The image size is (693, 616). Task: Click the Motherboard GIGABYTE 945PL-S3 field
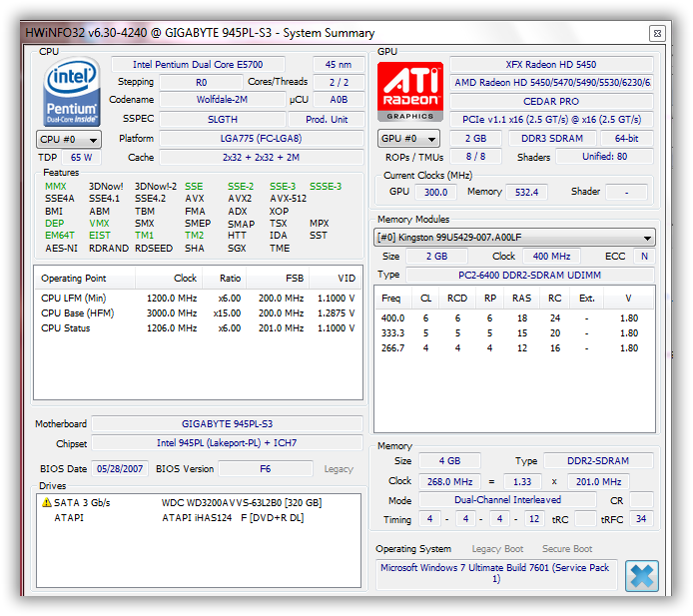coord(227,424)
